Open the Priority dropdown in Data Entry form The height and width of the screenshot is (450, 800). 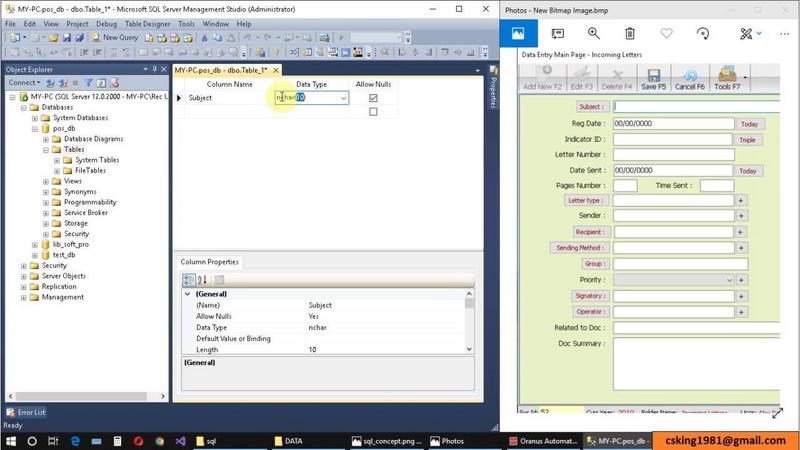729,280
